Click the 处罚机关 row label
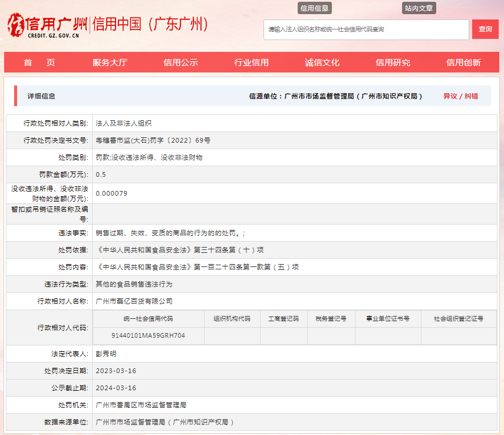 (73, 405)
